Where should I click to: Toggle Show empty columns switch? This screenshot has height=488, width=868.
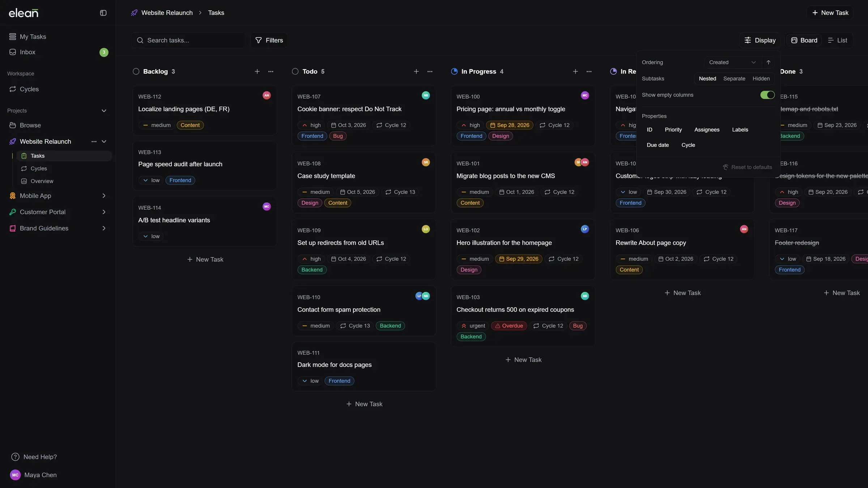(x=767, y=95)
